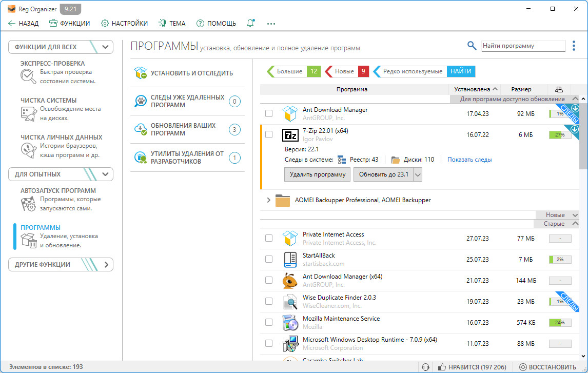Click the Autostart programs flag icon
588x373 pixels.
point(29,204)
